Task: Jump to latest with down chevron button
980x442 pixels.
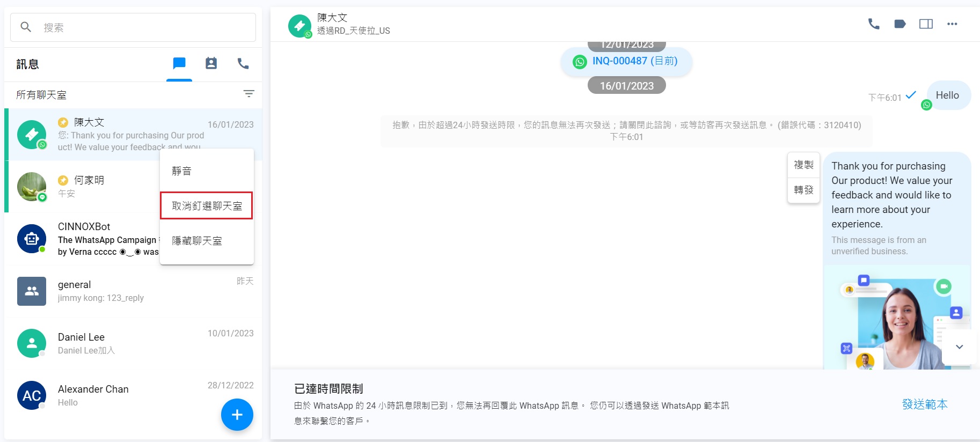Action: pyautogui.click(x=960, y=347)
